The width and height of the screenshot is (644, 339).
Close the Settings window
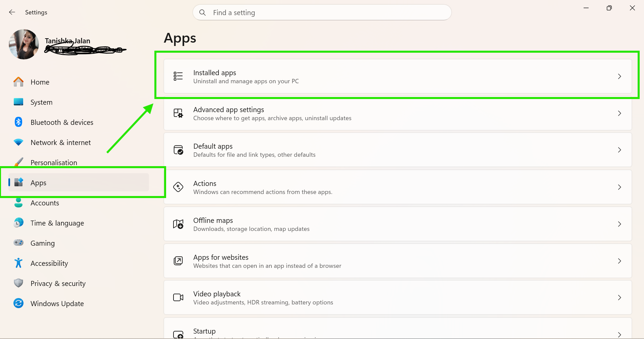point(632,8)
